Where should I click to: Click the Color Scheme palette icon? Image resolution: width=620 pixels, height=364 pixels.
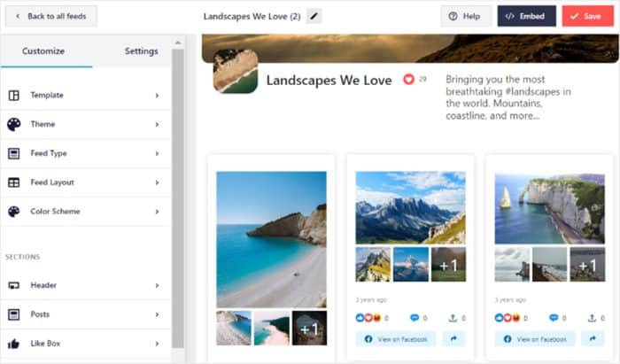click(14, 212)
